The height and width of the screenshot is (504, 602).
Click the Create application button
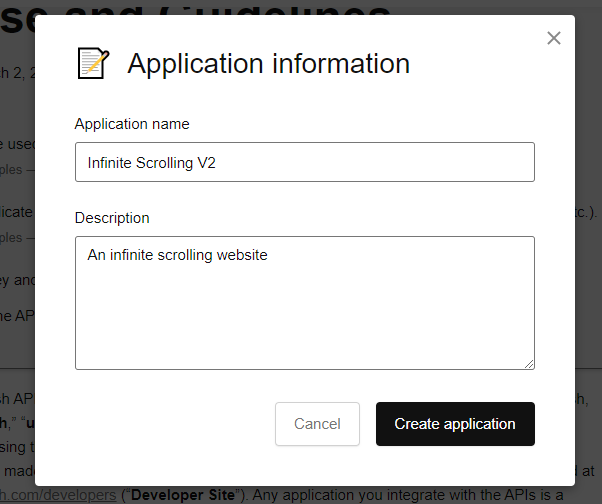pyautogui.click(x=455, y=424)
